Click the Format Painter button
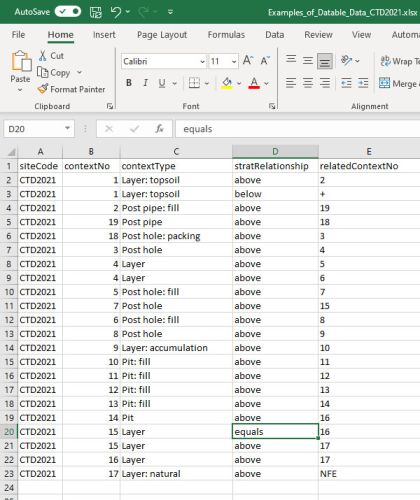Viewport: 420px width, 500px height. point(71,89)
